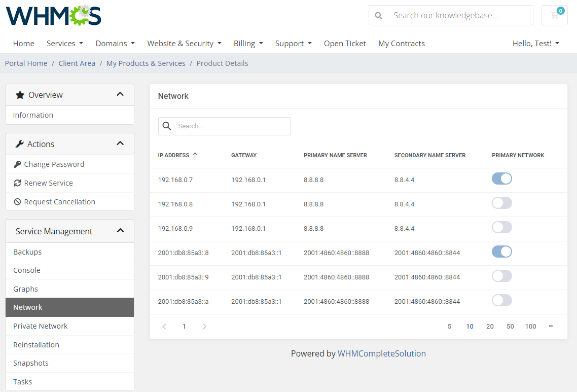This screenshot has height=392, width=577.
Task: Click the knowledgebase search magnifier icon
Action: [x=378, y=15]
